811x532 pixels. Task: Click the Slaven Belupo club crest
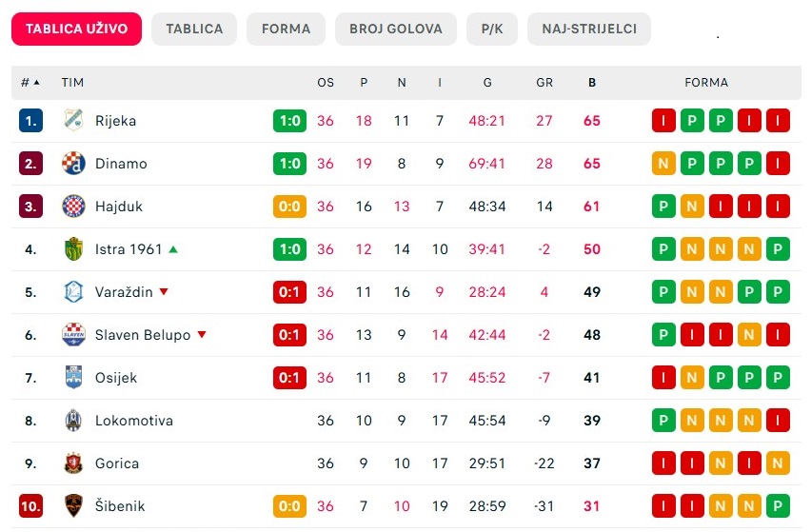tap(73, 335)
